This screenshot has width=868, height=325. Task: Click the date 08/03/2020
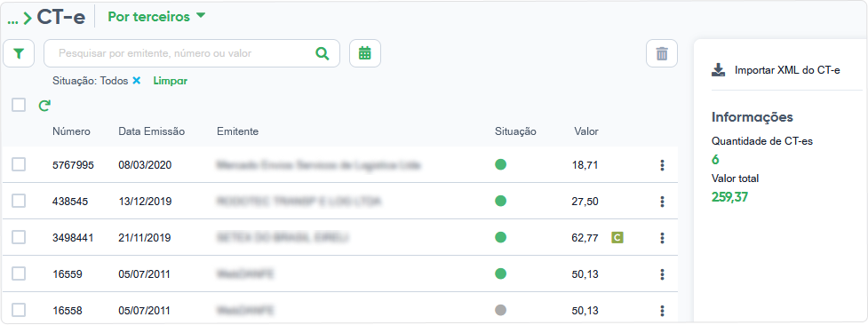145,165
